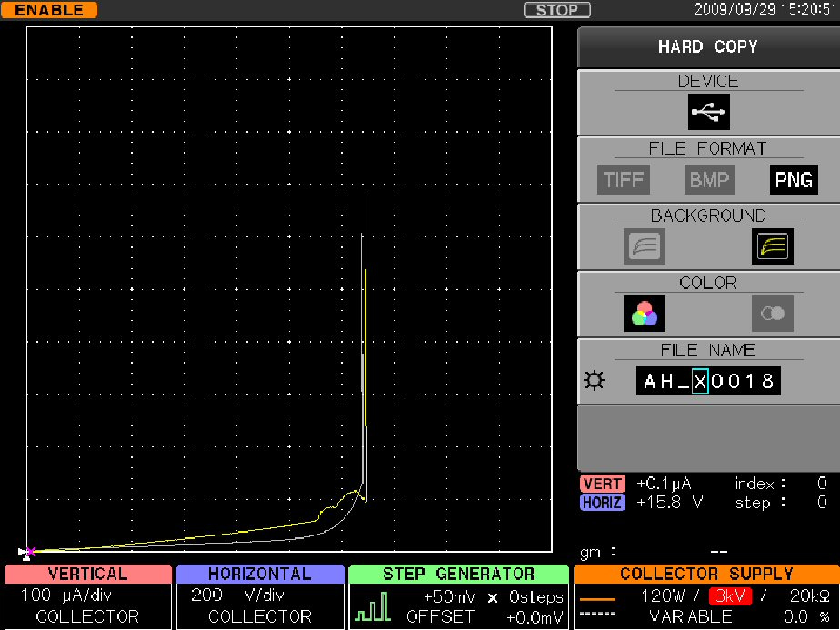The height and width of the screenshot is (630, 840).
Task: Click the red 3kV range indicator
Action: click(x=730, y=595)
